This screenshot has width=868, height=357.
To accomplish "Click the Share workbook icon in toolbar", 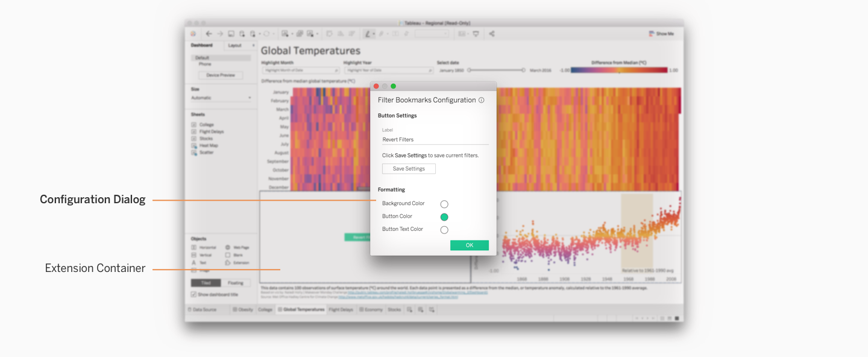I will click(x=492, y=34).
